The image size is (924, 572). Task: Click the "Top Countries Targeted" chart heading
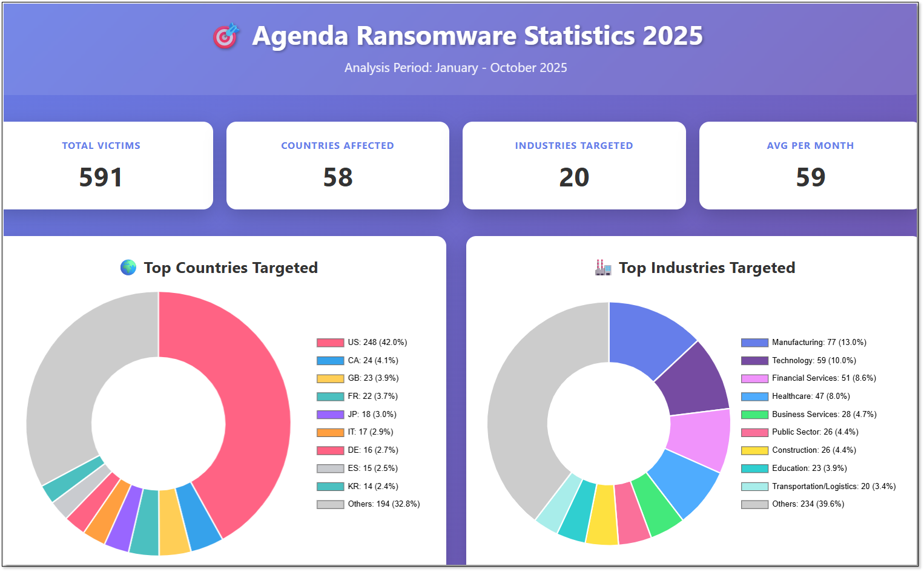(231, 268)
